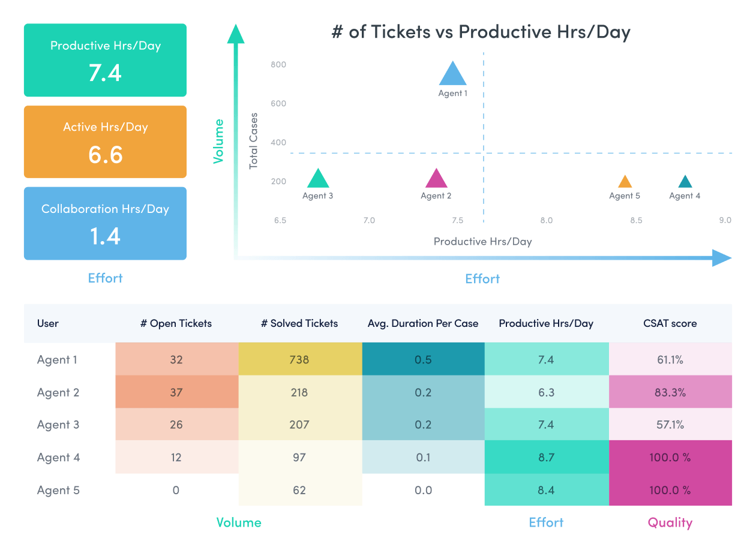
Task: Click the Agent 2 magenta triangle marker
Action: [x=436, y=180]
